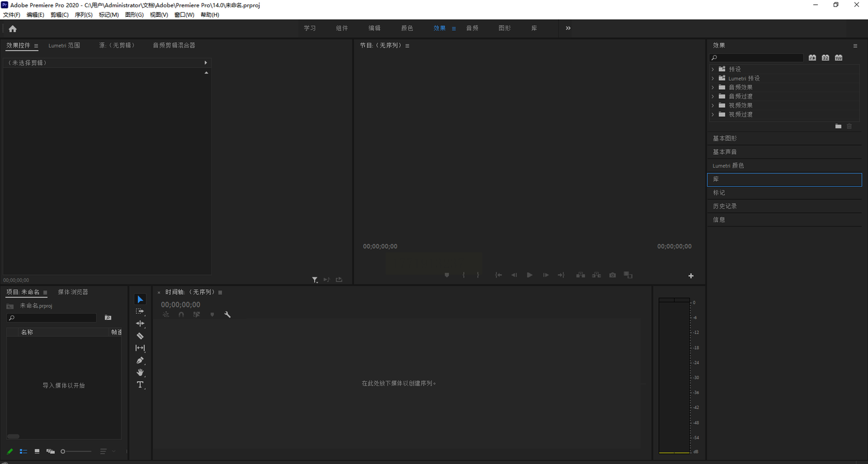
Task: Step back one frame in Program Monitor
Action: pyautogui.click(x=514, y=275)
